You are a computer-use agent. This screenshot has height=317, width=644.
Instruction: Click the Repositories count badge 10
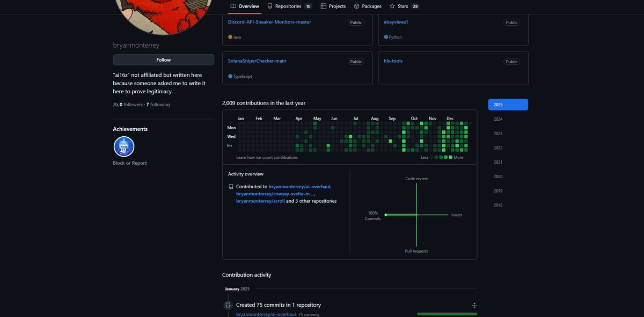[308, 6]
